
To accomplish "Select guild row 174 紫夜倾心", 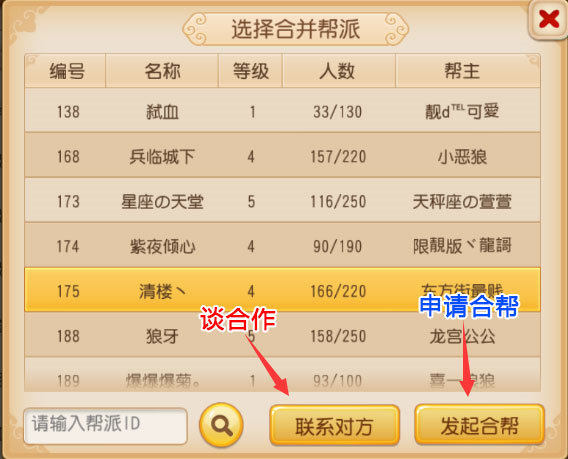I will 282,245.
